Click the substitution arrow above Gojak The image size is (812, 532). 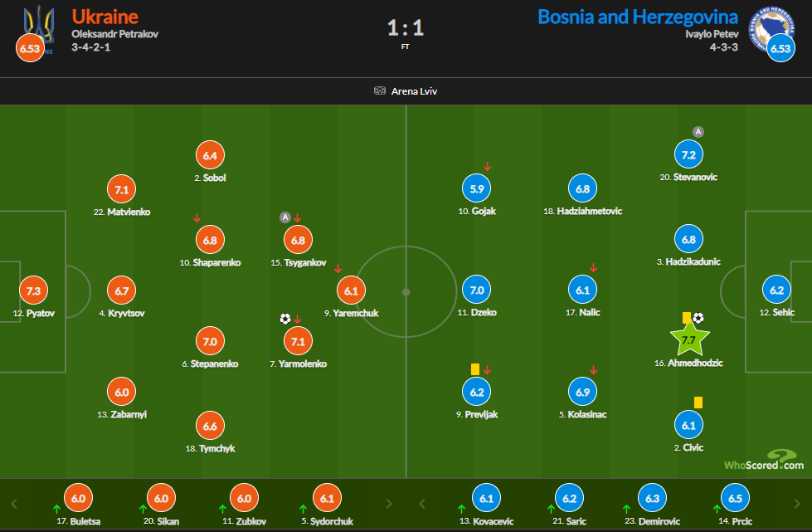coord(487,167)
